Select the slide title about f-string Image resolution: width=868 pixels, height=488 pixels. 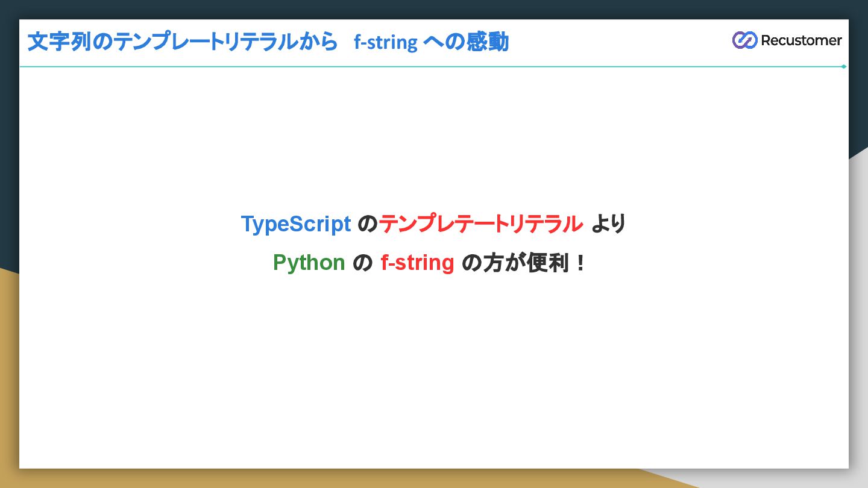pos(268,42)
